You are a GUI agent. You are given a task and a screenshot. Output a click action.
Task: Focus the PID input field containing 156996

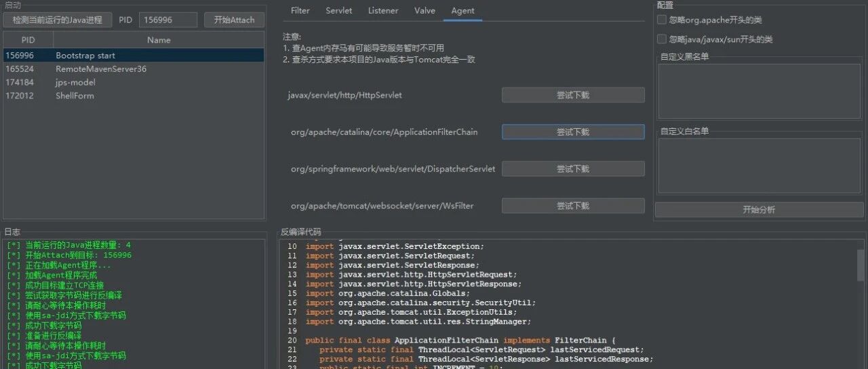[167, 20]
